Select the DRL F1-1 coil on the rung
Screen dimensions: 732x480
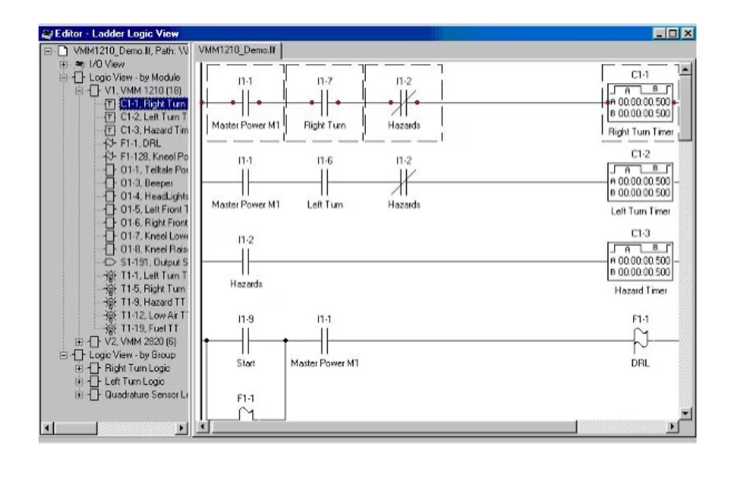(640, 341)
